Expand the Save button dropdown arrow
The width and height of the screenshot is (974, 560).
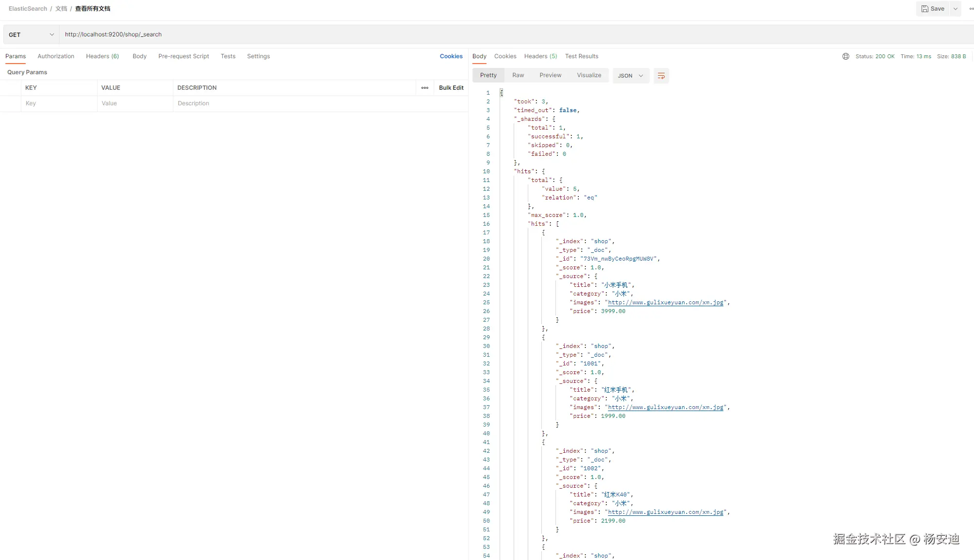[x=955, y=9]
